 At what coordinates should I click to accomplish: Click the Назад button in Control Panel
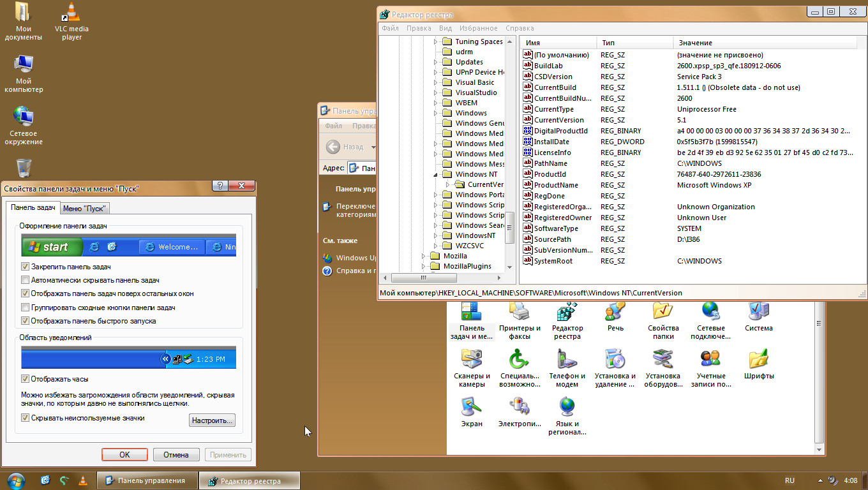coord(345,147)
